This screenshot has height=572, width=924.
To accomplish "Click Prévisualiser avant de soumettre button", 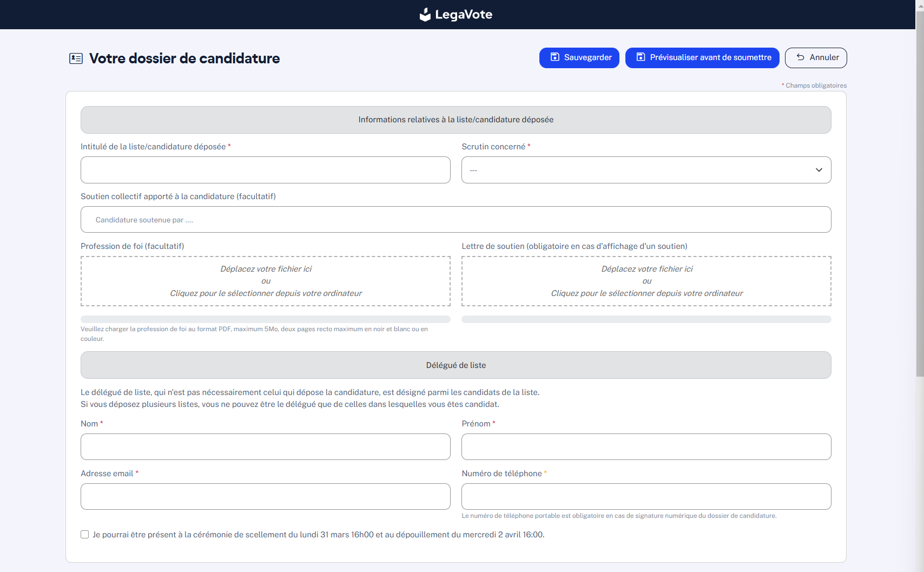I will 702,58.
